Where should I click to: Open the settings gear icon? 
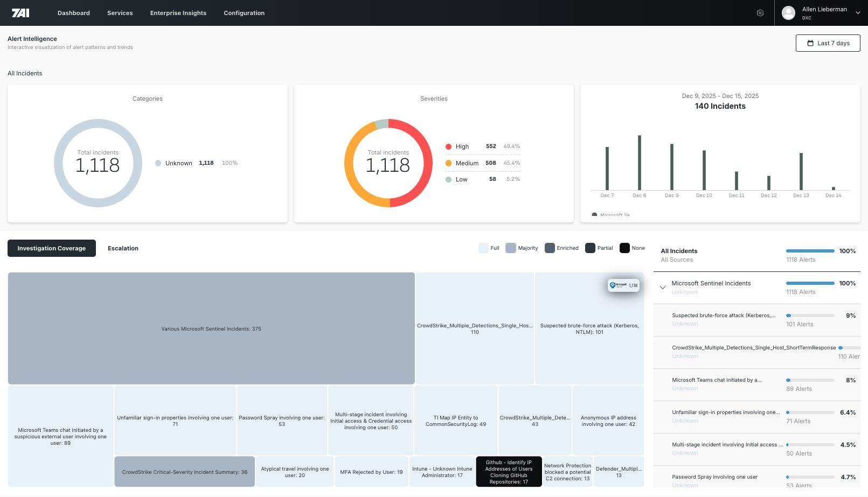point(760,13)
